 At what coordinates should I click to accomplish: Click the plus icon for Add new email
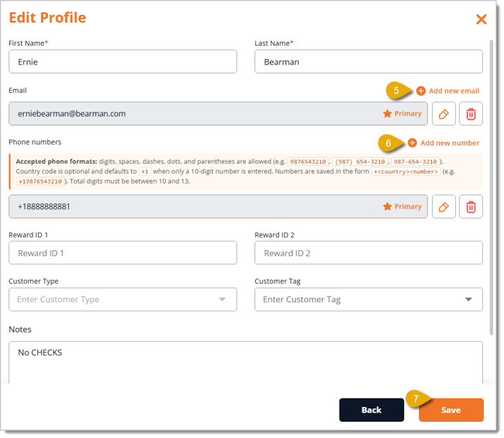[420, 91]
